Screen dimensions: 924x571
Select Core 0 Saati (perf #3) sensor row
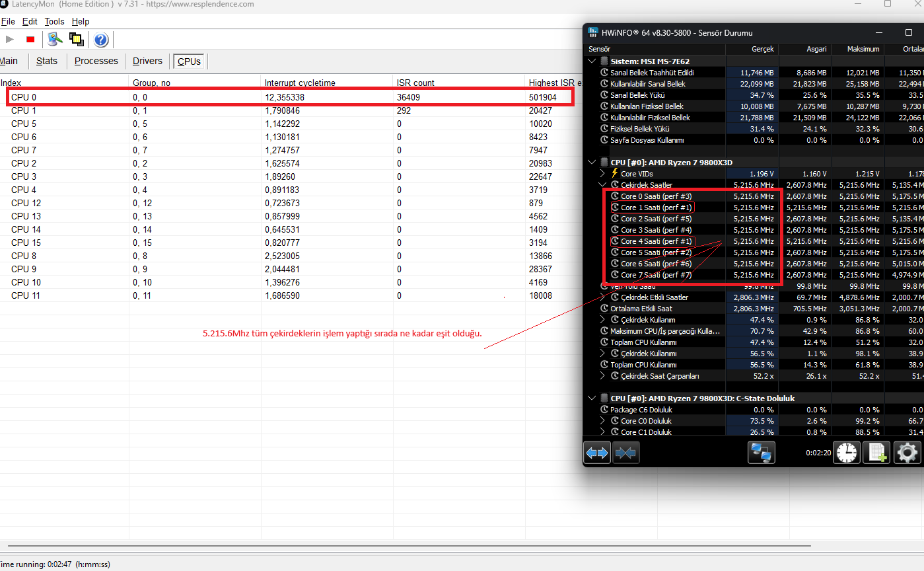(x=754, y=196)
